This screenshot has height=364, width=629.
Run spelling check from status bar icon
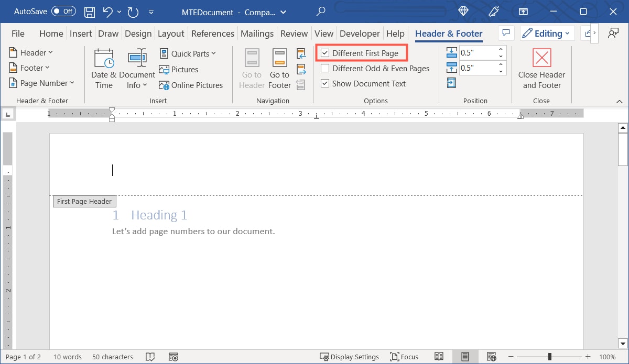click(150, 357)
